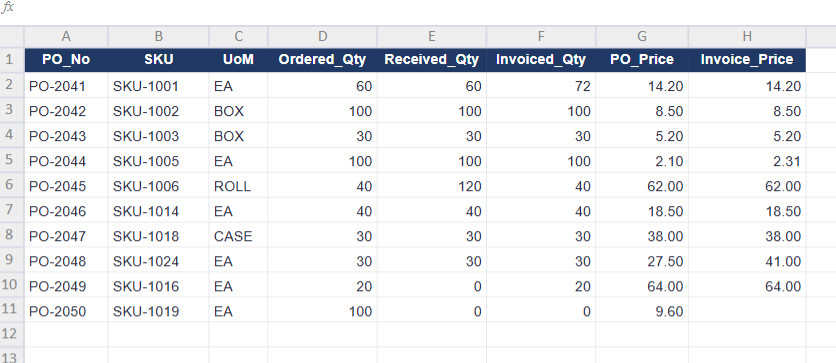
Task: Select column H header
Action: (x=747, y=36)
